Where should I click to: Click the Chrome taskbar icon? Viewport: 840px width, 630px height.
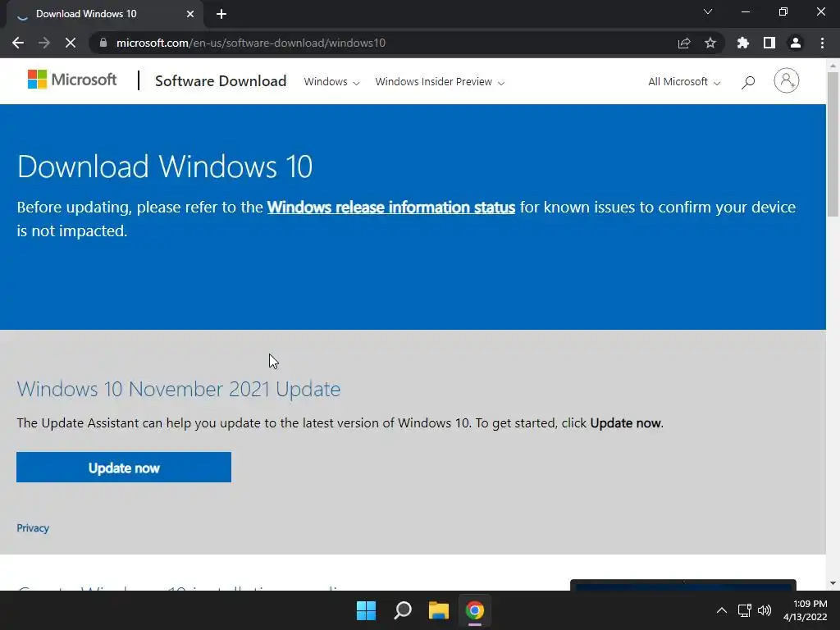coord(475,610)
